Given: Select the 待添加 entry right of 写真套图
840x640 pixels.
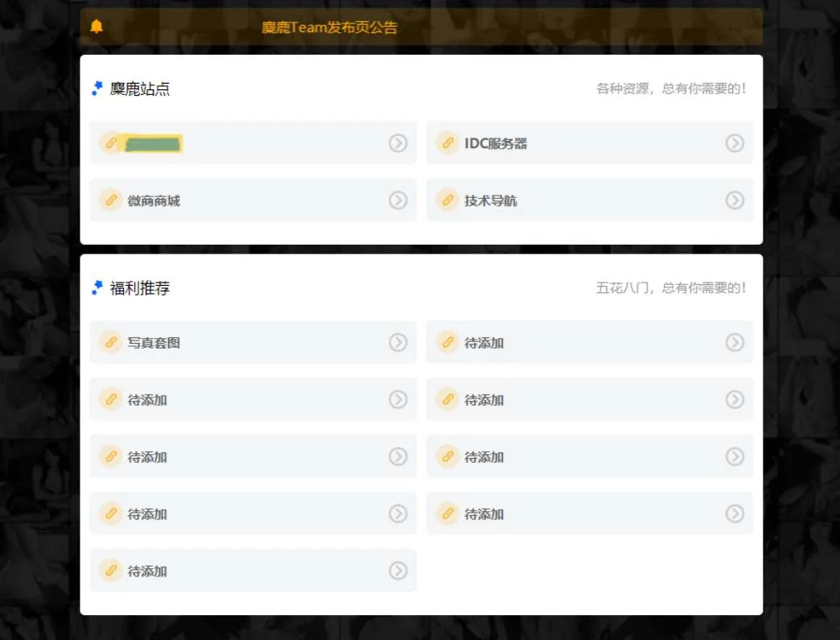Looking at the screenshot, I should click(484, 343).
